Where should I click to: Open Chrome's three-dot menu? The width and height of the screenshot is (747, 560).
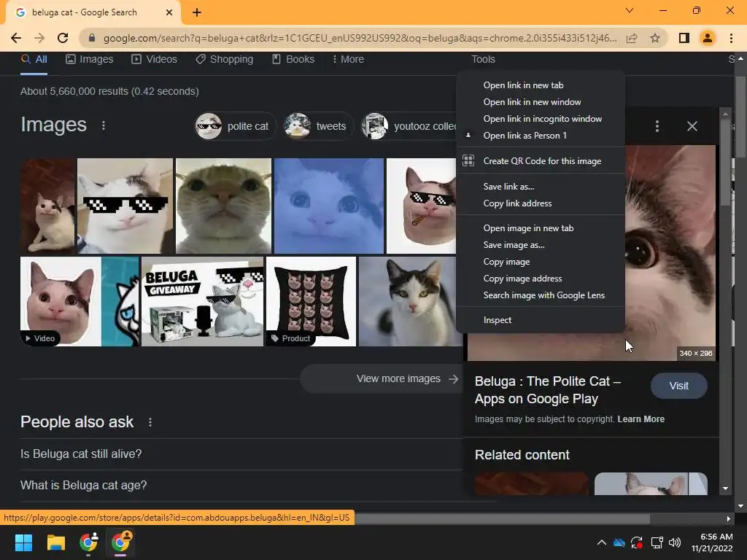pyautogui.click(x=731, y=38)
